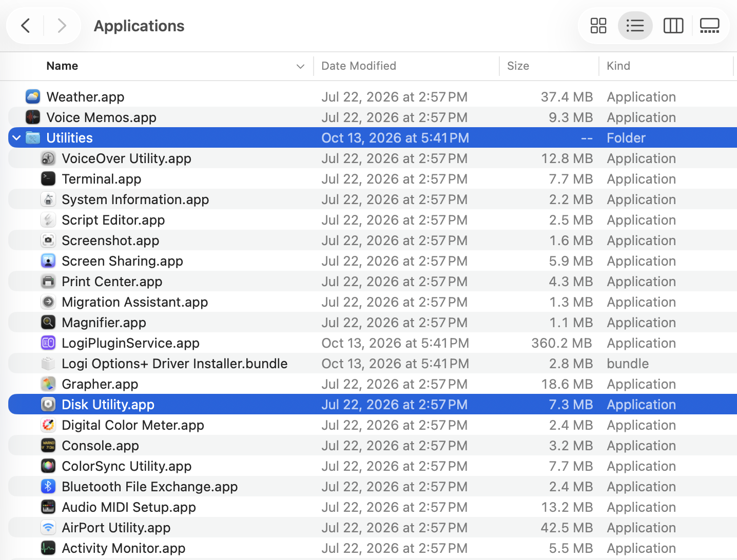Select the LogiPluginService.app name
This screenshot has height=560, width=737.
pos(130,343)
